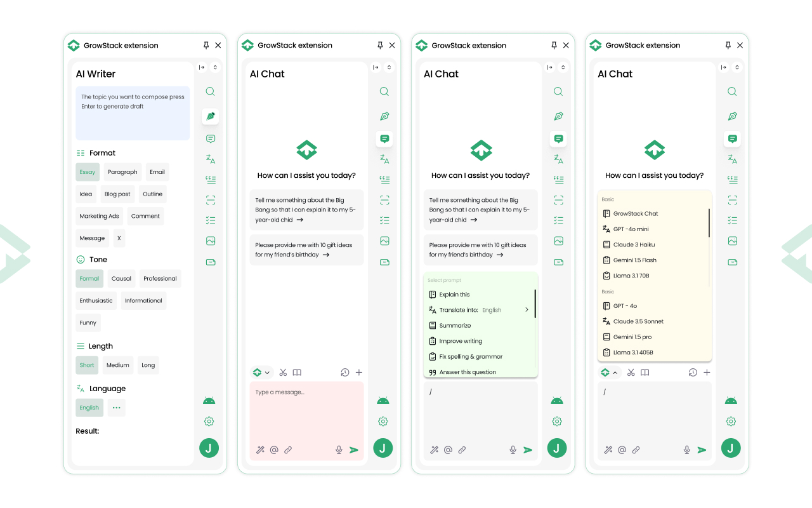The image size is (812, 508).
Task: Expand the Translate into English submenu arrow
Action: click(527, 310)
